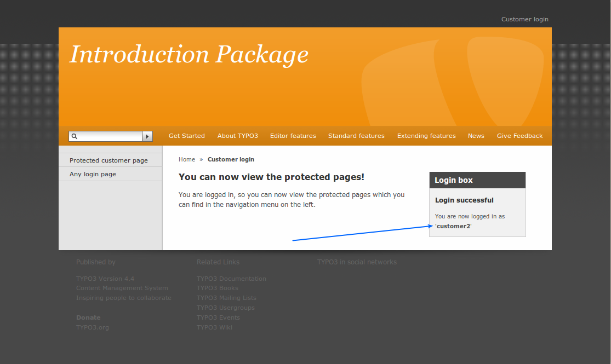Click the search submit arrow button
Viewport: 611px width, 364px height.
click(147, 136)
